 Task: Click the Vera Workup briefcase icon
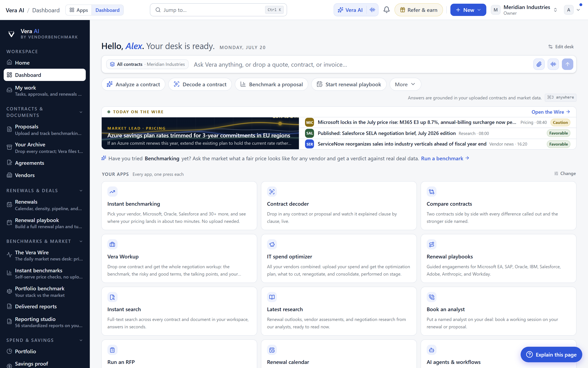point(112,244)
